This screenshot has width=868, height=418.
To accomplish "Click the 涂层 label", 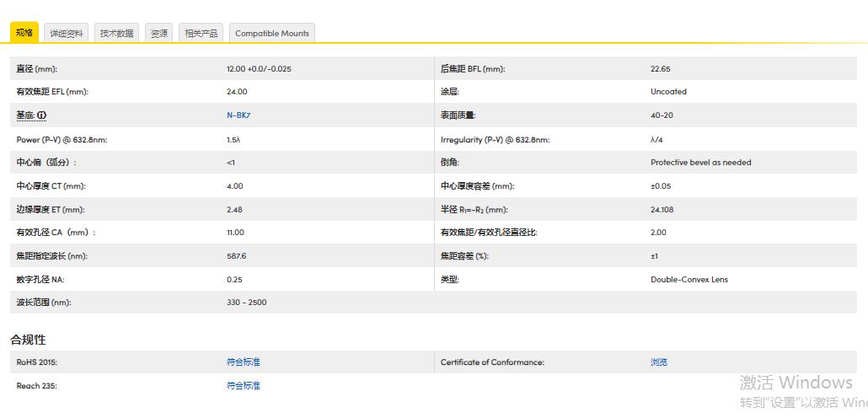I will 450,92.
